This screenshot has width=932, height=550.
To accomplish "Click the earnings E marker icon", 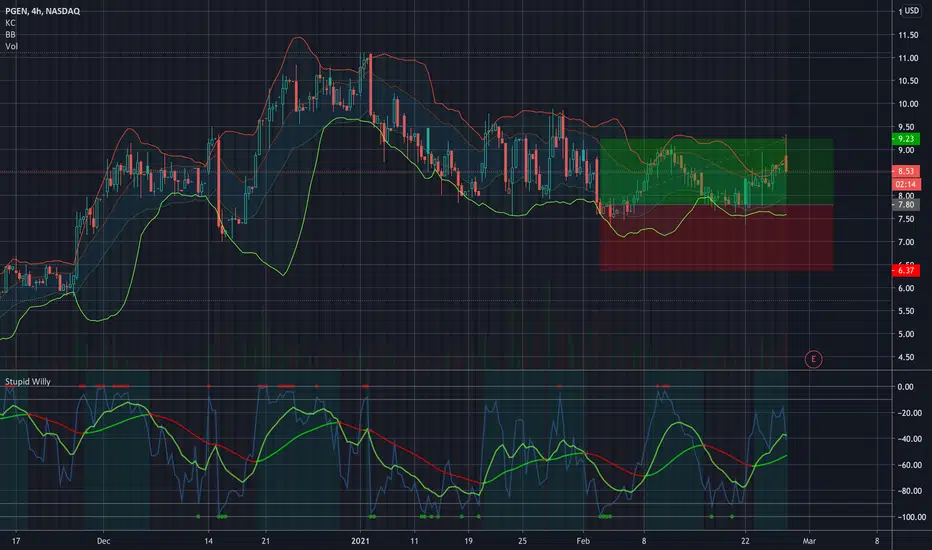I will click(813, 359).
